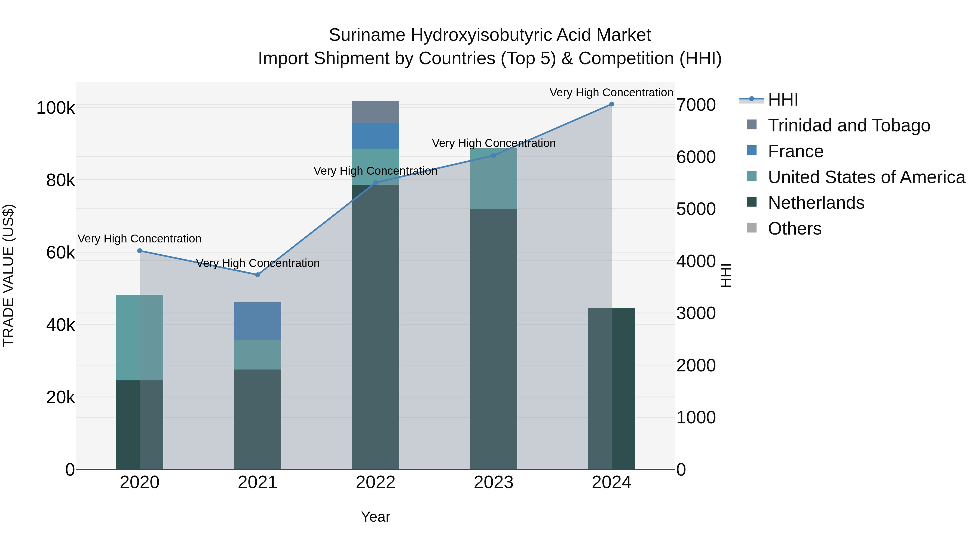Toggle the Others legend entry

(784, 229)
